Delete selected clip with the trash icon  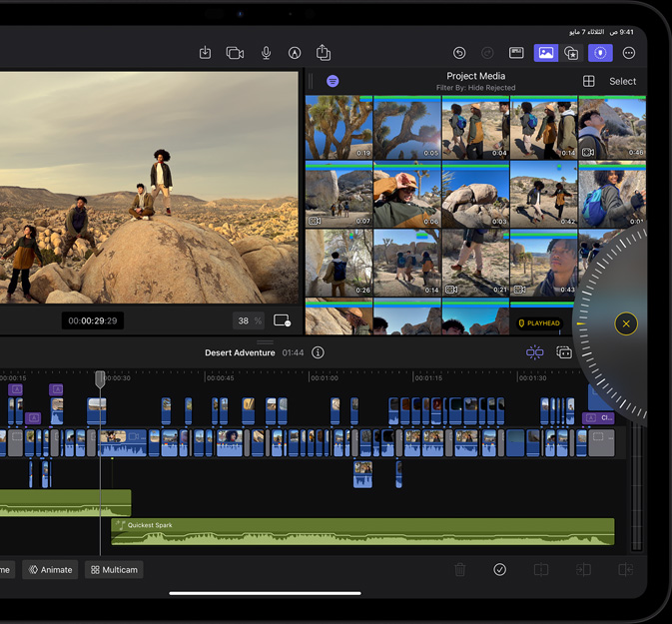pos(460,570)
